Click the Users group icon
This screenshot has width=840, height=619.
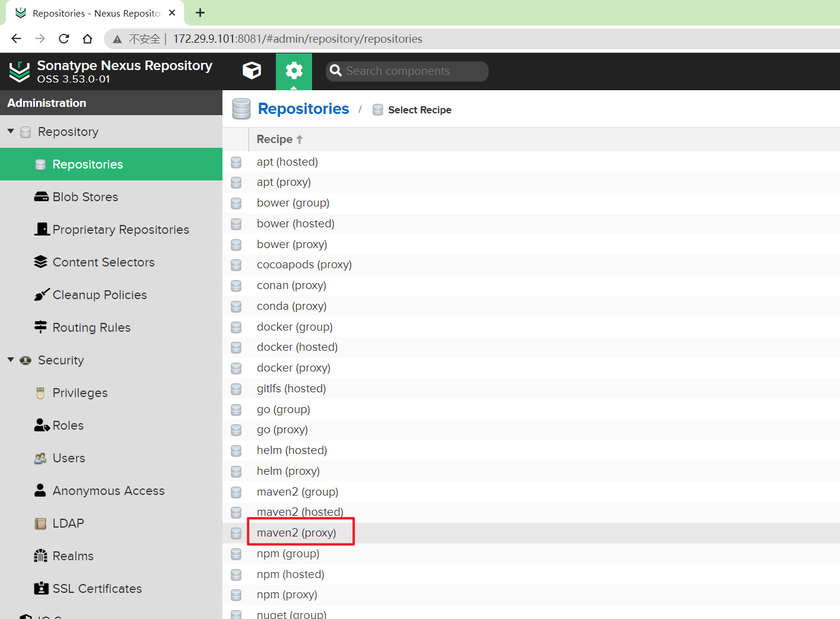tap(40, 458)
